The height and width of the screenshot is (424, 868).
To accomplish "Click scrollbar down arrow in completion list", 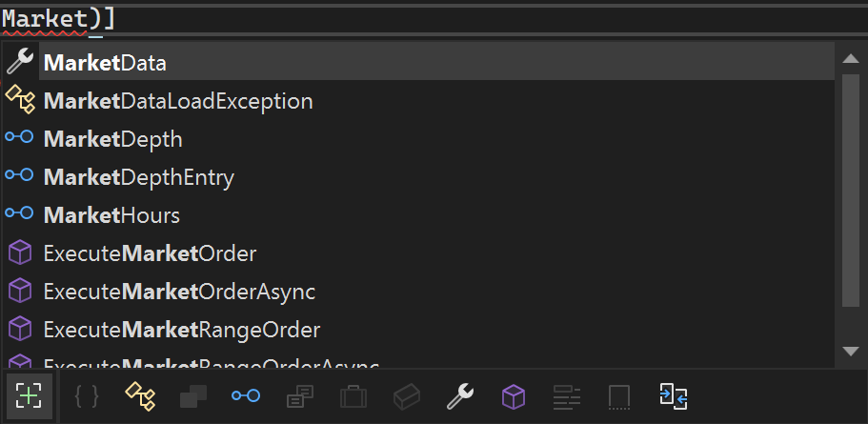I will pyautogui.click(x=850, y=351).
